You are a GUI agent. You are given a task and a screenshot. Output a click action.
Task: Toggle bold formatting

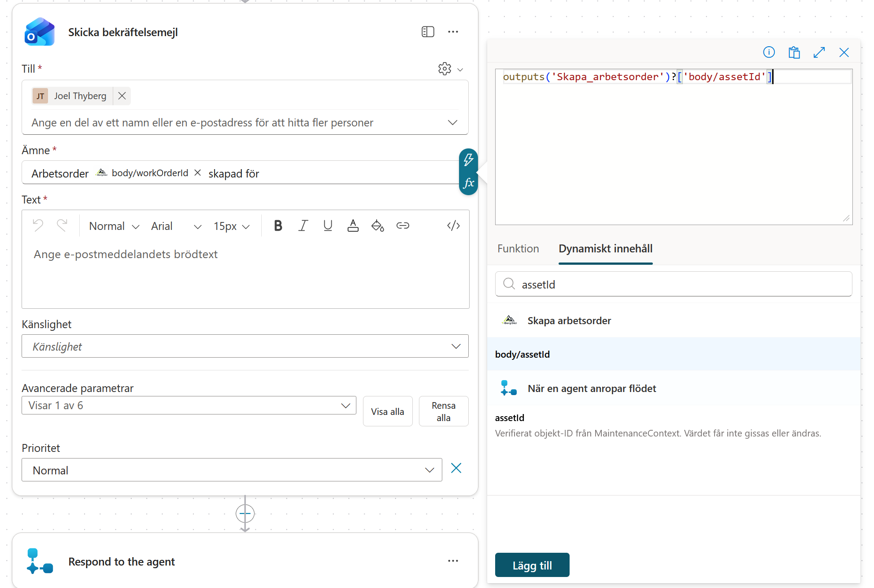coord(278,226)
